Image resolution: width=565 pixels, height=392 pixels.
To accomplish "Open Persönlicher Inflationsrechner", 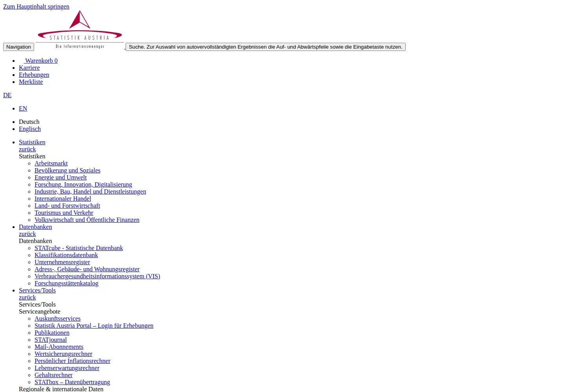I will pyautogui.click(x=73, y=361).
